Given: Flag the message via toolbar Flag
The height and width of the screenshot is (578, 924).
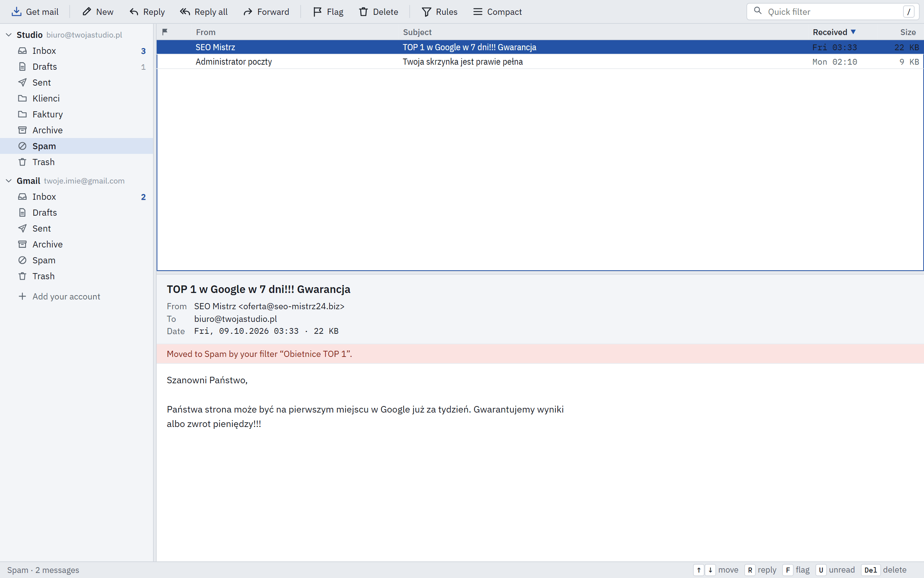Looking at the screenshot, I should 328,12.
